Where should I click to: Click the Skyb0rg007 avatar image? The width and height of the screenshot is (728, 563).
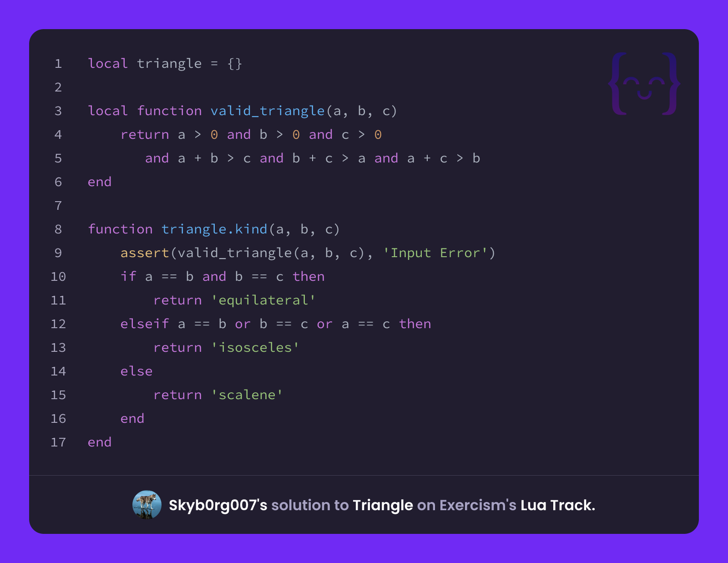(x=147, y=505)
